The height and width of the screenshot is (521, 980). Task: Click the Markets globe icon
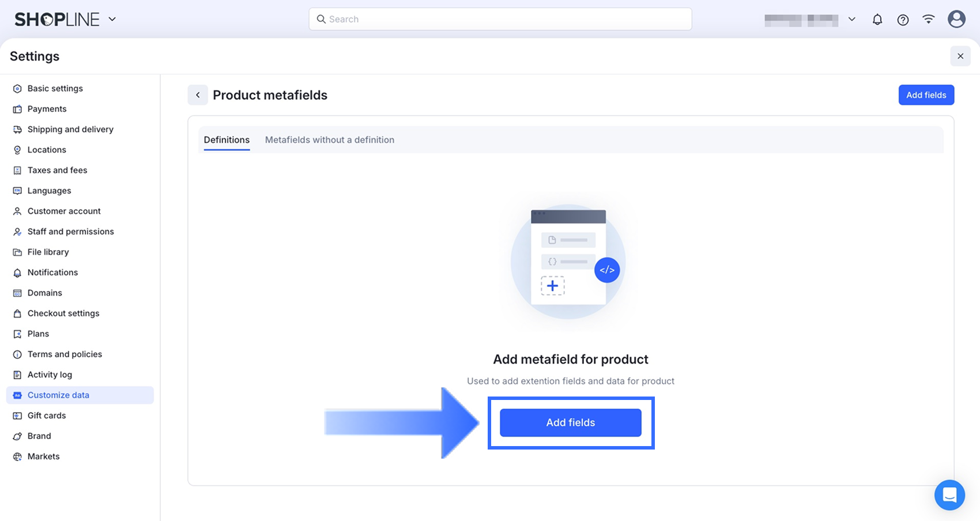[17, 456]
